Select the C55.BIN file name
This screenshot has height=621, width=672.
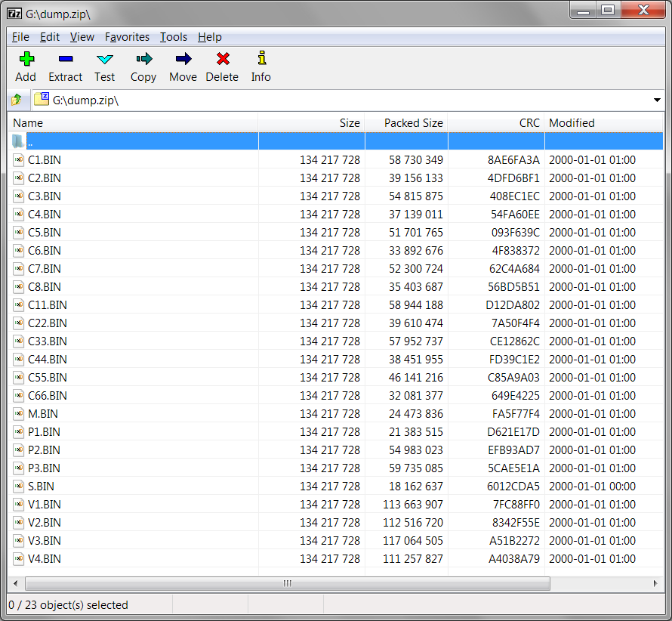click(x=47, y=378)
